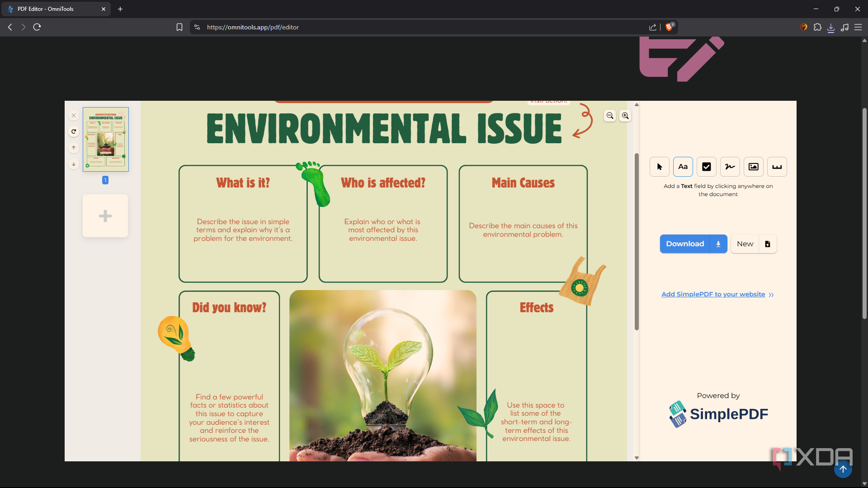
Task: Open download options arrow
Action: coord(718,244)
